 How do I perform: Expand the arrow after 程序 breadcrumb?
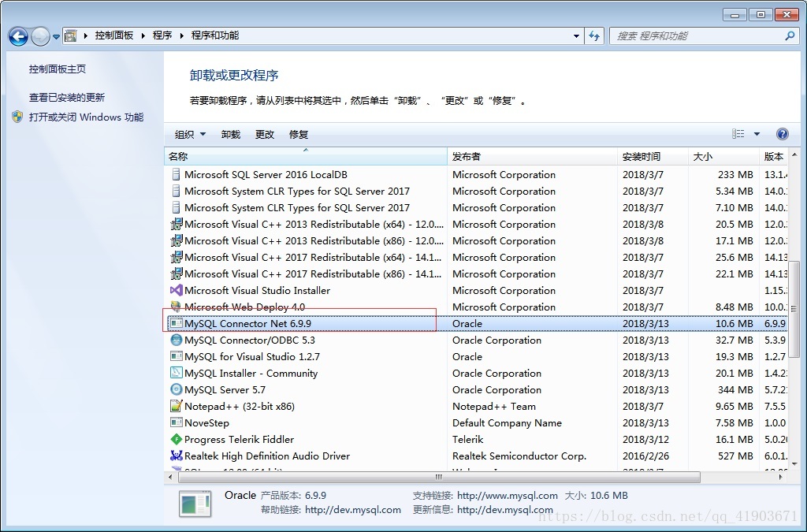pos(182,35)
